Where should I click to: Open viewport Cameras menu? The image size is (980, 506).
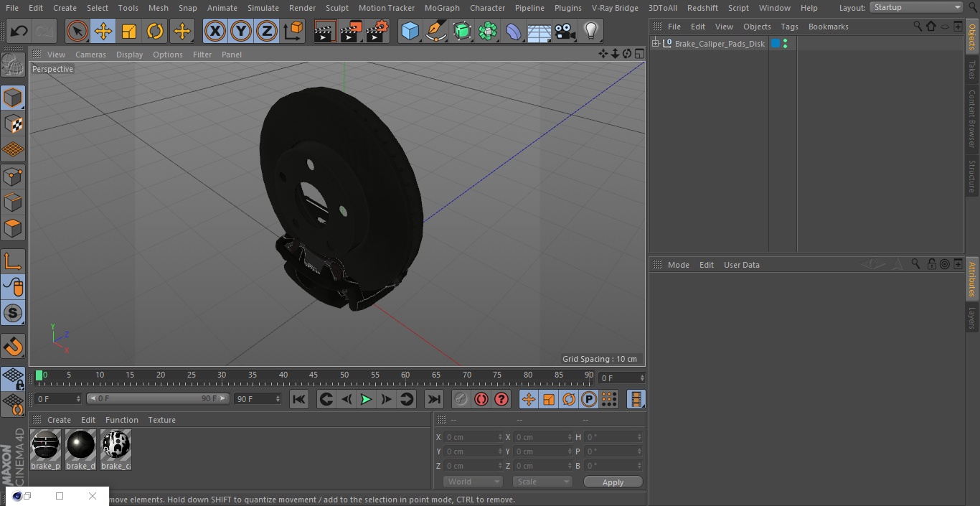pos(90,55)
